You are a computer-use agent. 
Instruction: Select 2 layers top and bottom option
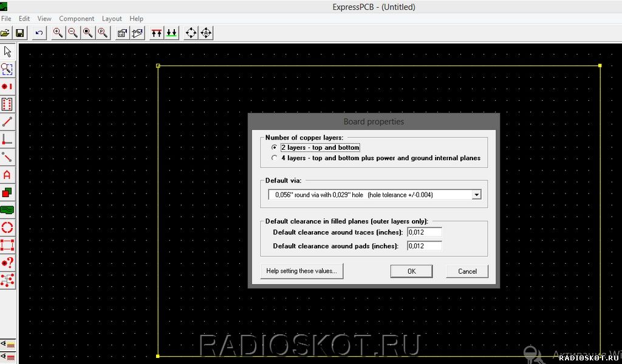[316, 147]
